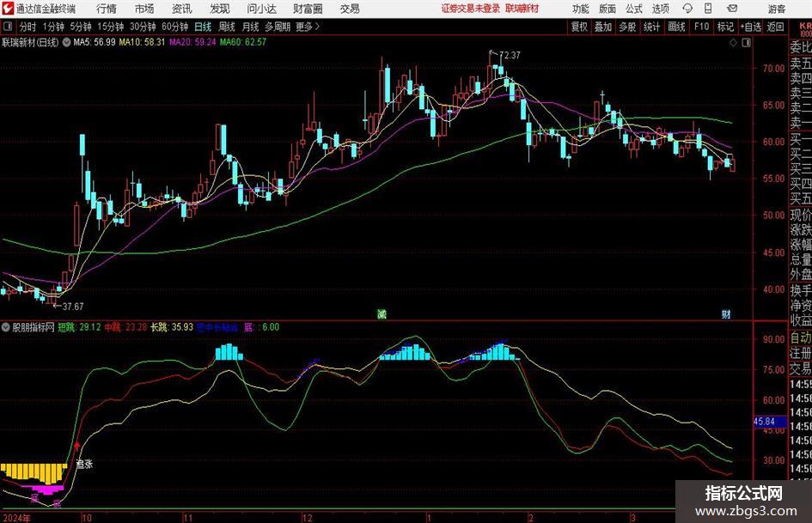The width and height of the screenshot is (812, 523).
Task: Switch to the 分时 period tab
Action: 28,27
